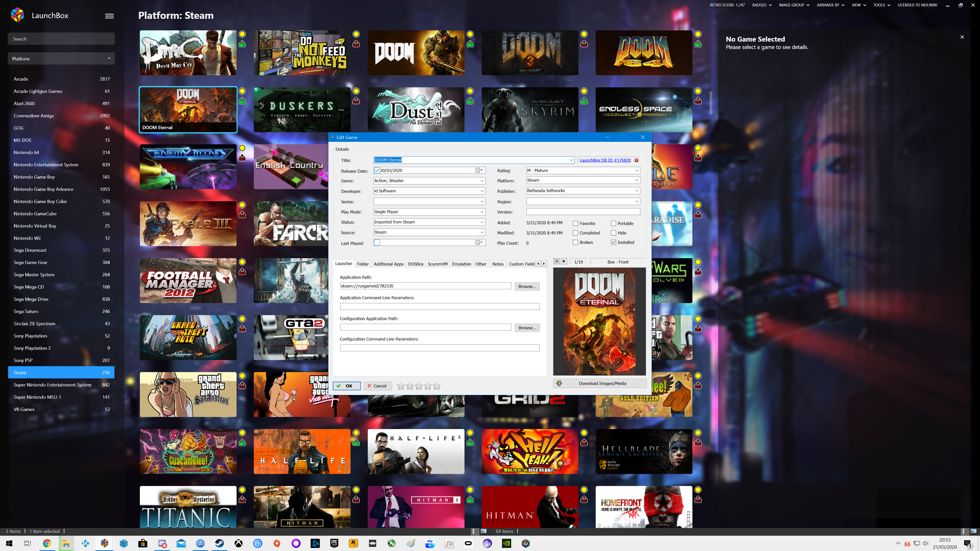Expand the Publisher dropdown

pos(636,191)
